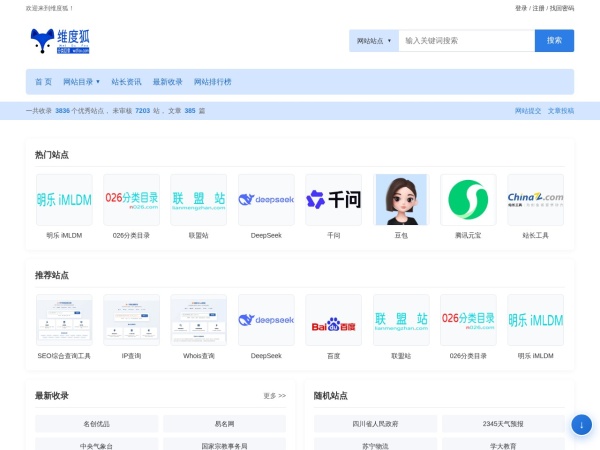Open the 腾讯元宝 green icon

(x=468, y=200)
